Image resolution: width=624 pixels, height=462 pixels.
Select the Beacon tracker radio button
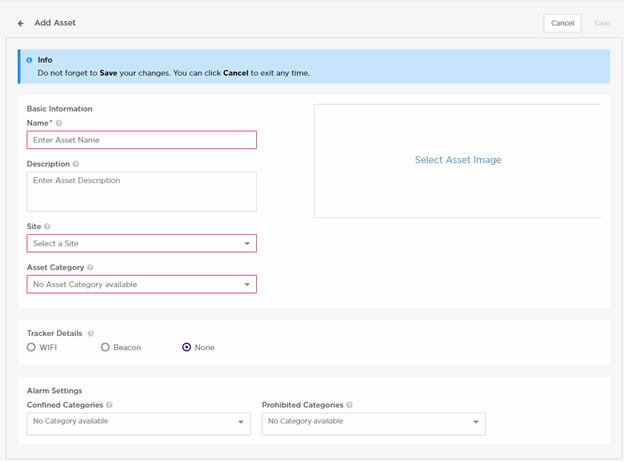point(105,347)
